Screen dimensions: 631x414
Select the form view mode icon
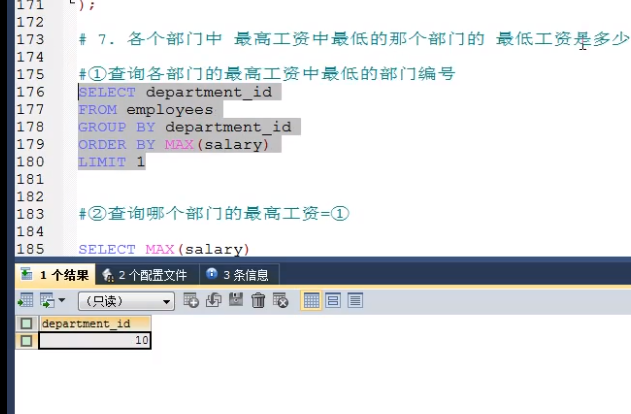pyautogui.click(x=333, y=301)
